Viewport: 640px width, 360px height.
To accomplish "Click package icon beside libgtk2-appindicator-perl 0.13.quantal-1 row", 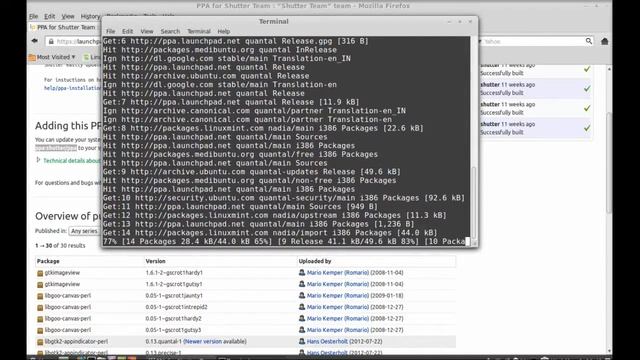I will point(40,342).
